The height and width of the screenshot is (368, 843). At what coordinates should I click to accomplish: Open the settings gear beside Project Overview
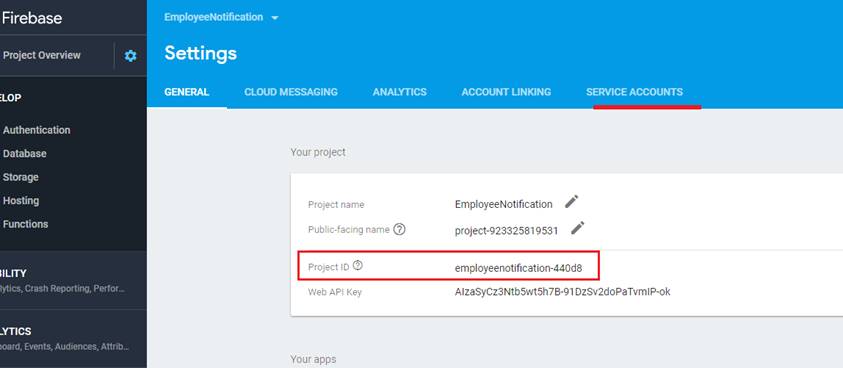point(130,56)
